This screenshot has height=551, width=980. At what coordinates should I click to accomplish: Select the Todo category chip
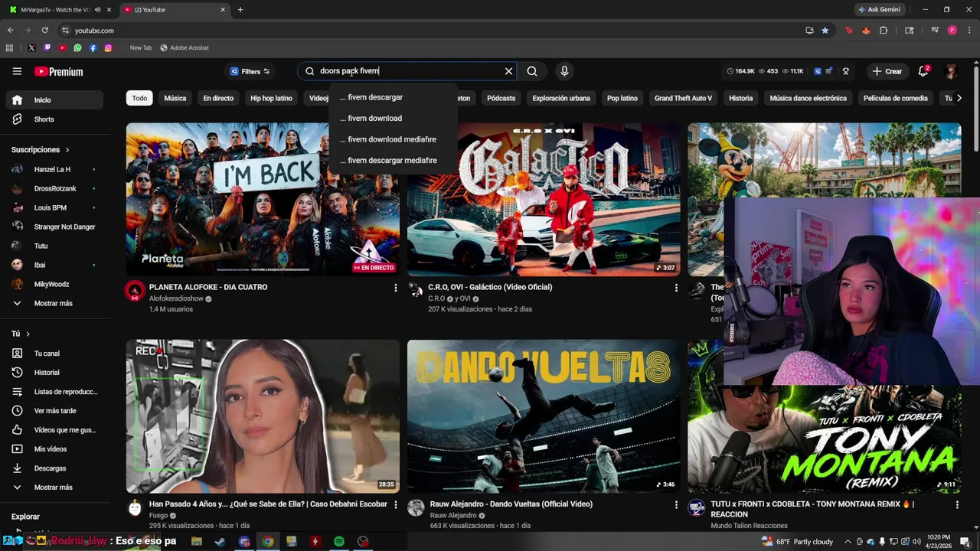[139, 98]
